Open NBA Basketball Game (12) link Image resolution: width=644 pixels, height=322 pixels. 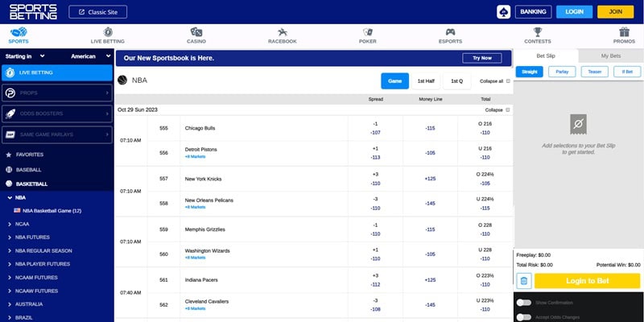(x=52, y=211)
